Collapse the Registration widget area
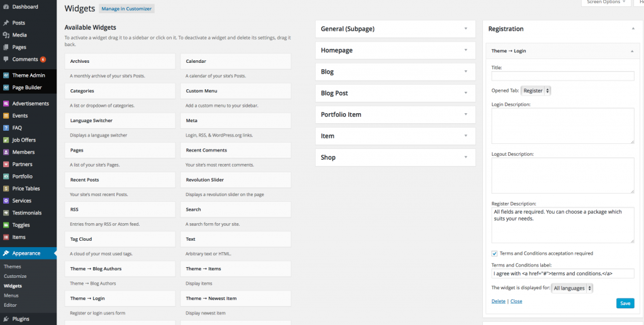This screenshot has height=325, width=644. coord(633,29)
